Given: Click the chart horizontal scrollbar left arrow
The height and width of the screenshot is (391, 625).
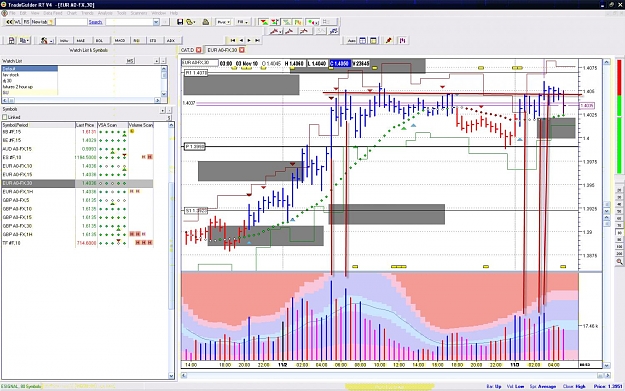Looking at the screenshot, I should (184, 375).
